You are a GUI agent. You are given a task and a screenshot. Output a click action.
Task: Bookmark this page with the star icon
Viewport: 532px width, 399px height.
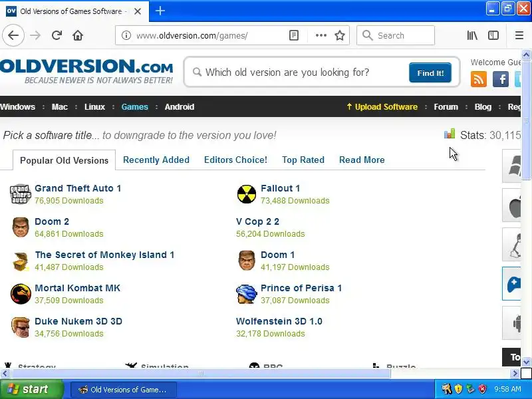[340, 35]
